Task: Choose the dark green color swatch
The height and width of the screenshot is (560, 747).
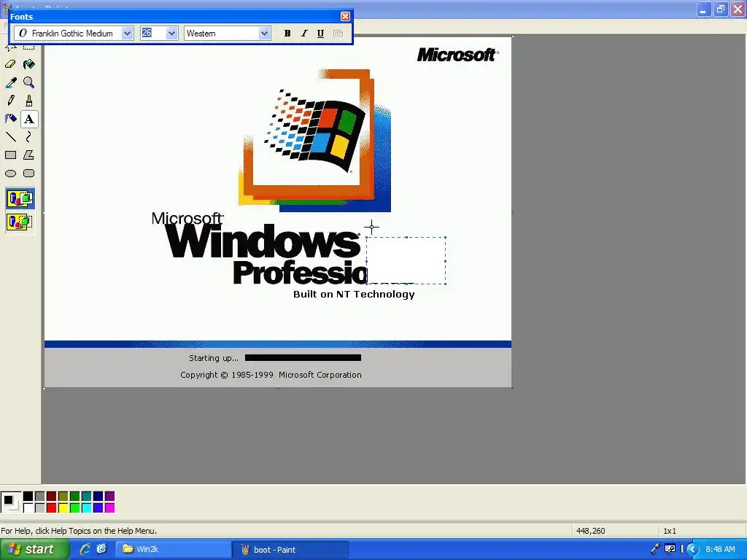Action: [75, 497]
